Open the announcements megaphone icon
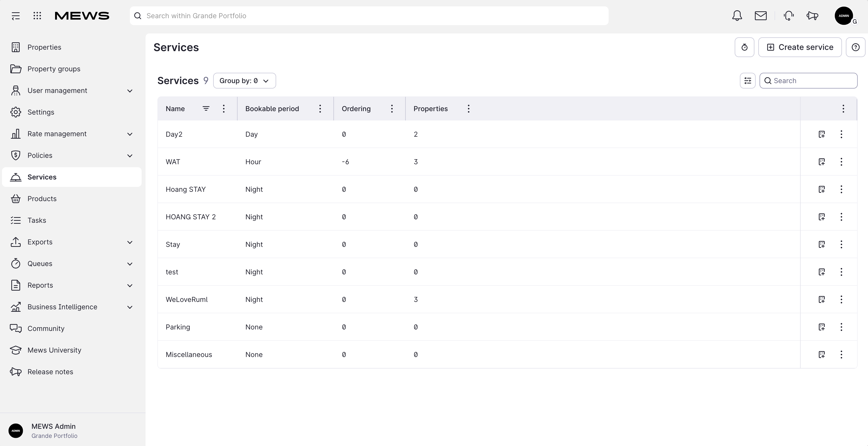 pos(812,16)
